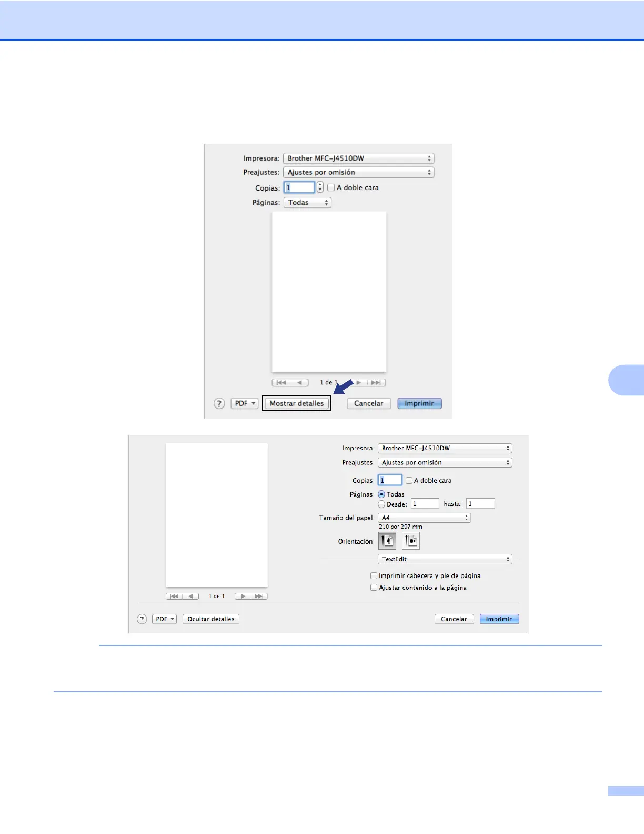
Task: Go to first page in detailed dialog preview
Action: pos(174,597)
